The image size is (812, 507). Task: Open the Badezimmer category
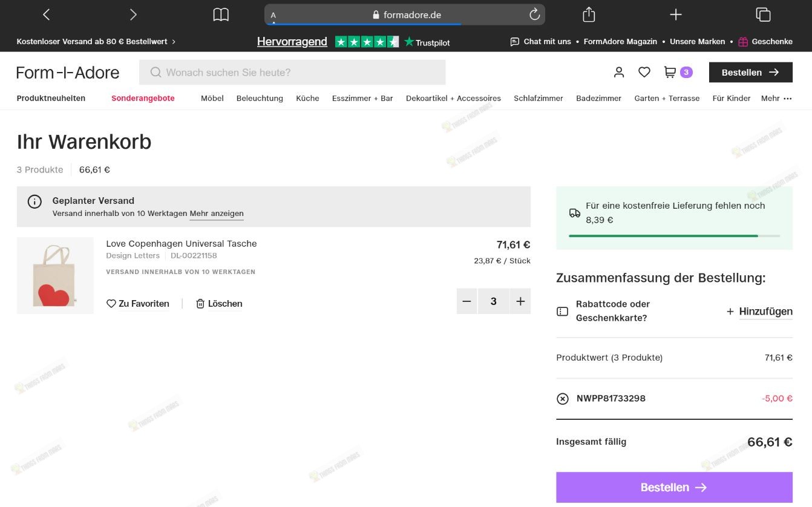tap(598, 98)
